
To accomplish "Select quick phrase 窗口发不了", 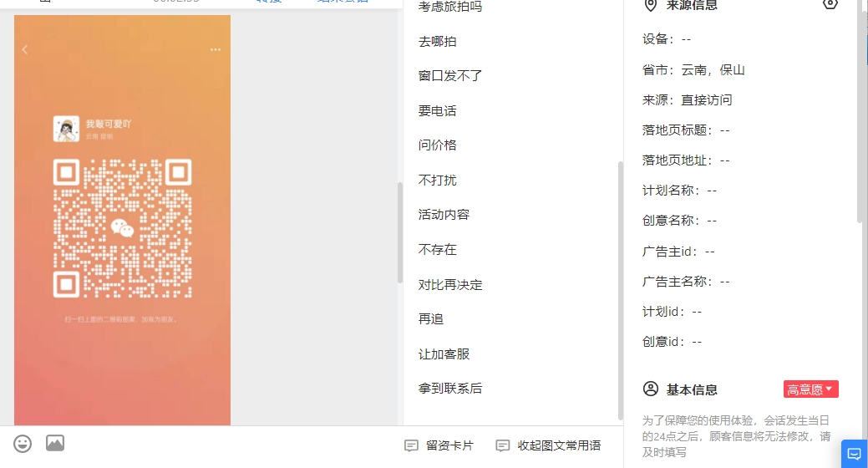I will point(450,76).
